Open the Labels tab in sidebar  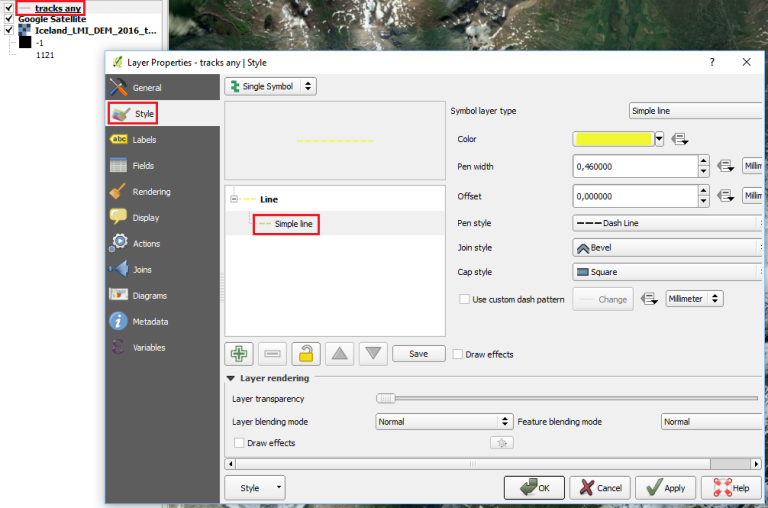point(144,140)
